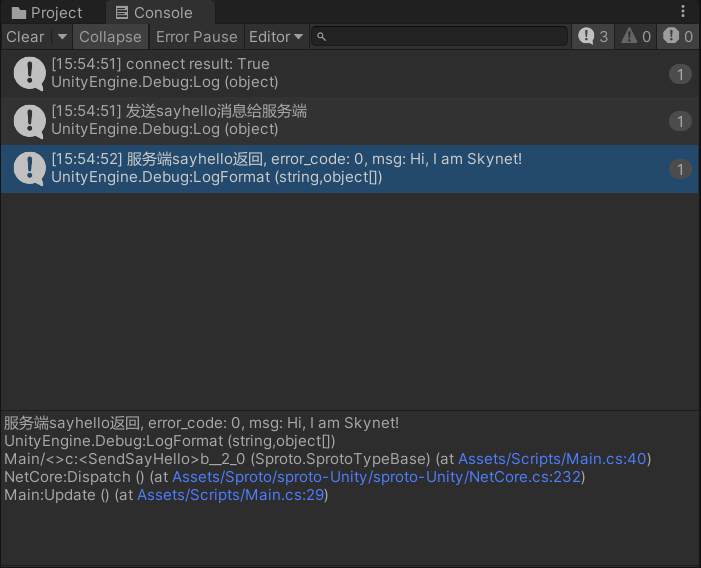Screen dimensions: 701x568
Task: Enable Error Pause in the console
Action: [197, 37]
